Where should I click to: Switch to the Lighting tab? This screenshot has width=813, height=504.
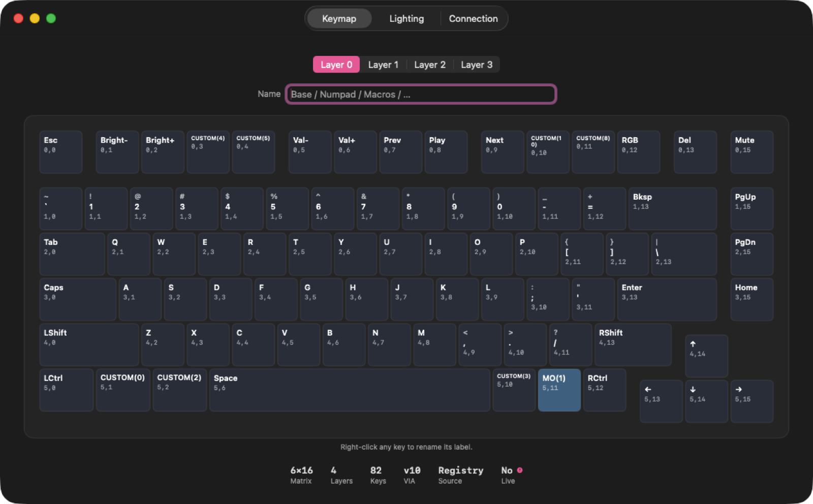pyautogui.click(x=407, y=19)
